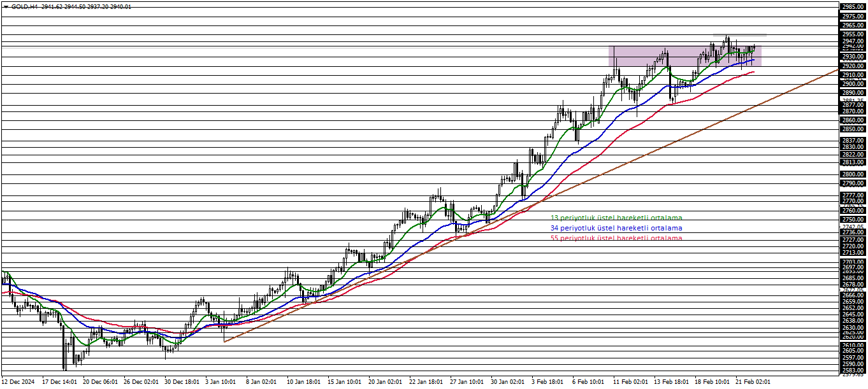This screenshot has width=868, height=389.
Task: Click the 2727.00 price level label
Action: point(853,240)
